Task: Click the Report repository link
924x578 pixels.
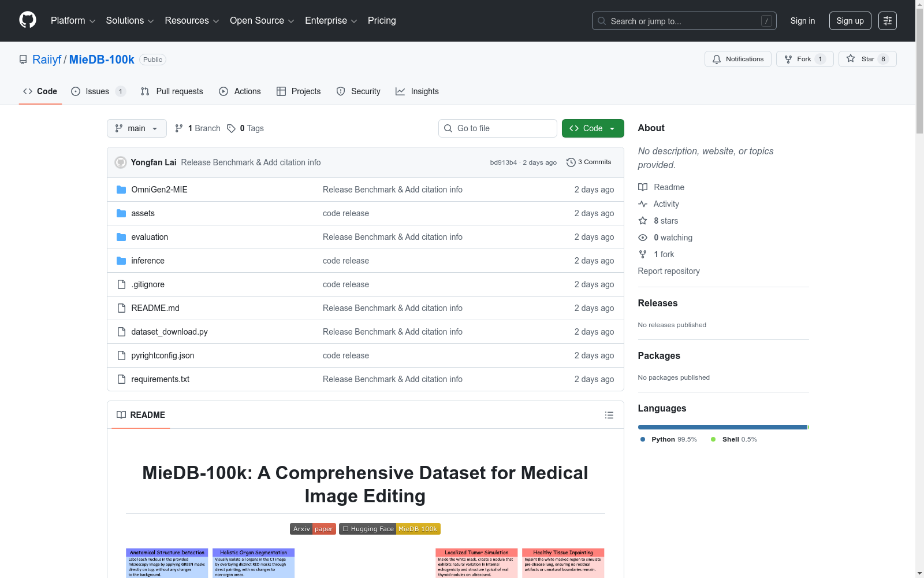Action: pyautogui.click(x=669, y=271)
